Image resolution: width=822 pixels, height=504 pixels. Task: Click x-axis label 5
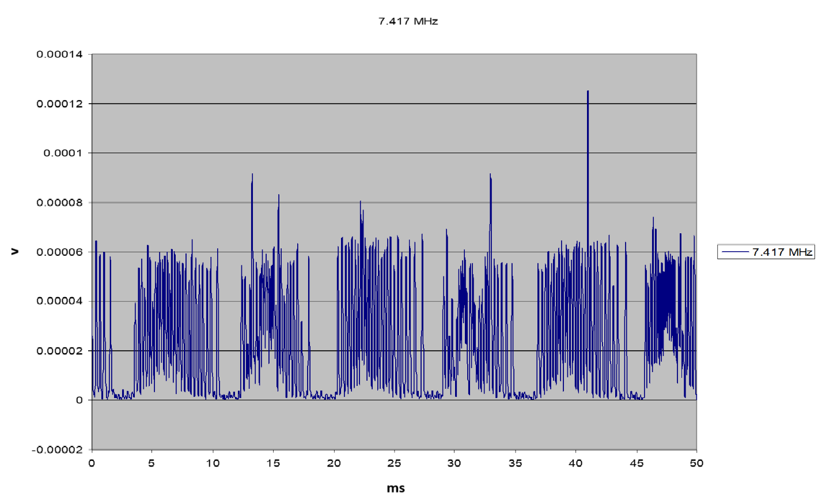(151, 463)
